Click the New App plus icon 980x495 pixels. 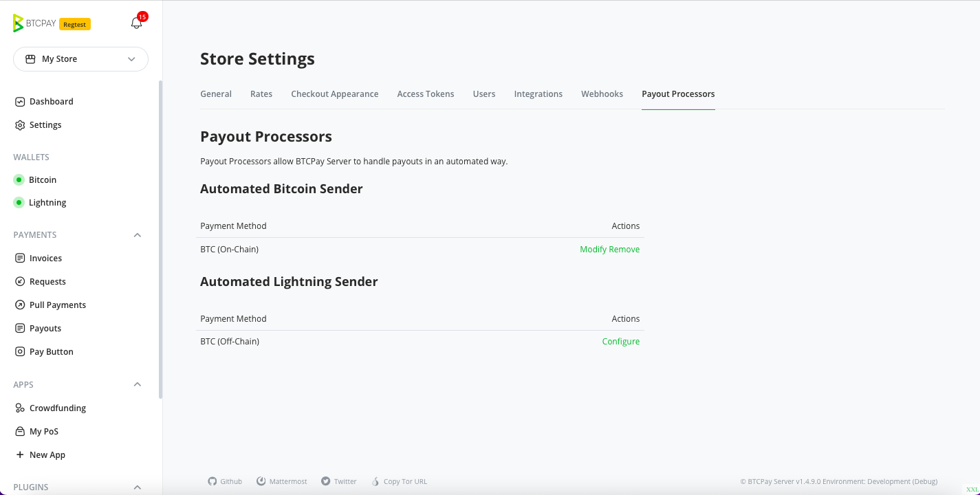click(x=20, y=455)
